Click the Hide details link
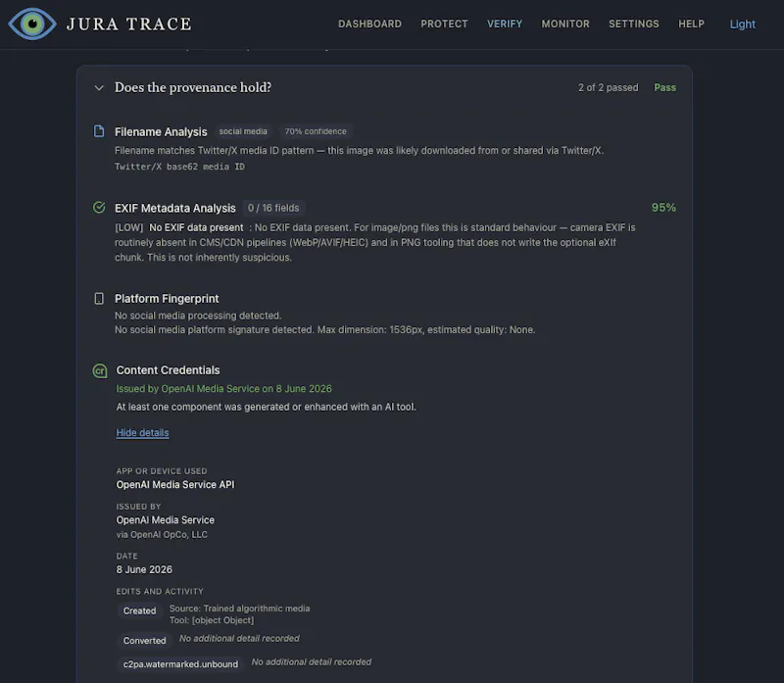This screenshot has width=784, height=683. (142, 432)
